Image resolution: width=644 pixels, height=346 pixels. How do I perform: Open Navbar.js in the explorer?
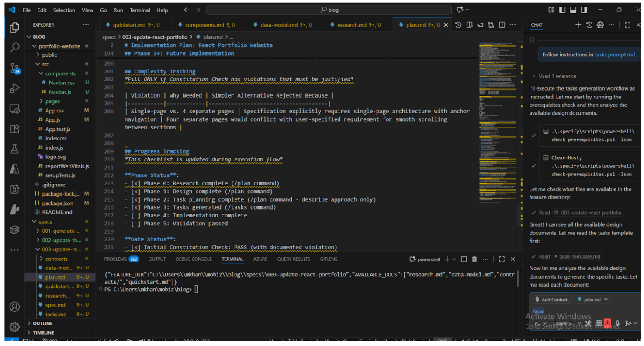(60, 92)
